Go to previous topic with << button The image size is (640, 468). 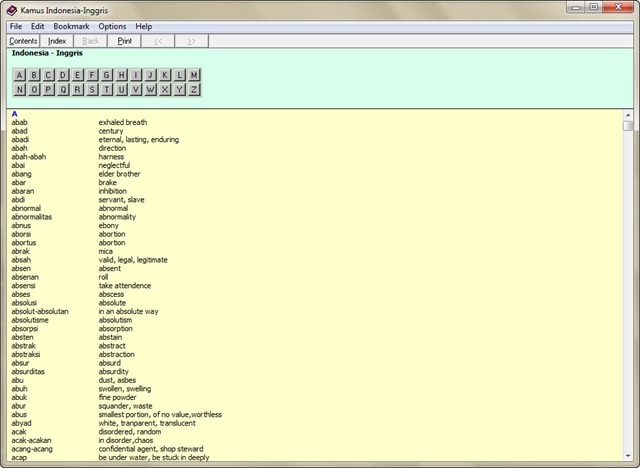[x=158, y=41]
